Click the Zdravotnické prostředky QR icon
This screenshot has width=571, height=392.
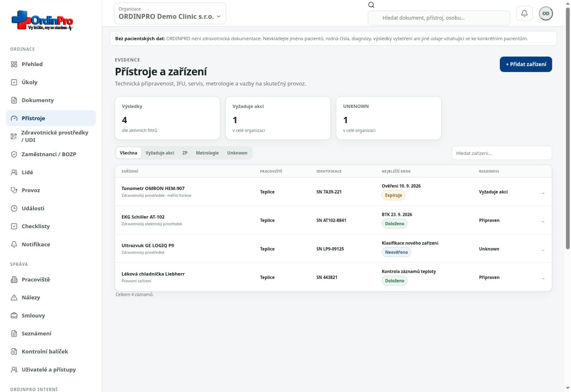pos(14,136)
